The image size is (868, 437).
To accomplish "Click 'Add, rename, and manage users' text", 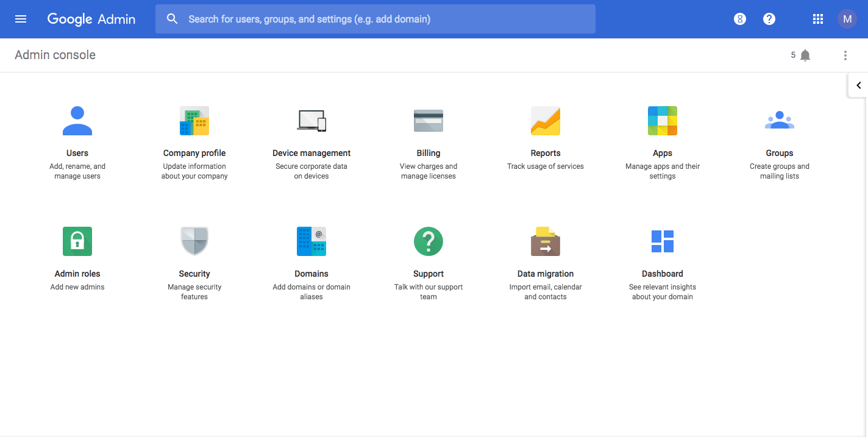I will pos(77,171).
